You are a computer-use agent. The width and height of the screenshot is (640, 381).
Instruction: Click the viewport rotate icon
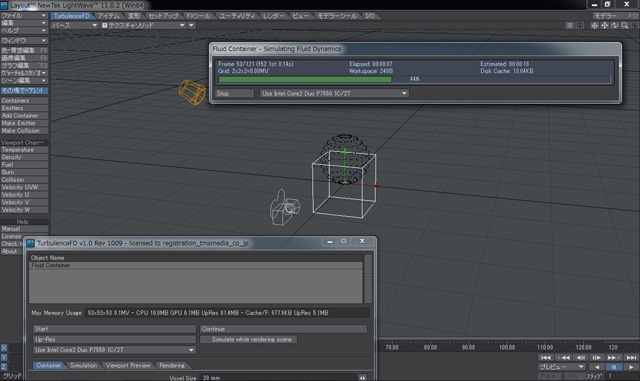pyautogui.click(x=614, y=25)
